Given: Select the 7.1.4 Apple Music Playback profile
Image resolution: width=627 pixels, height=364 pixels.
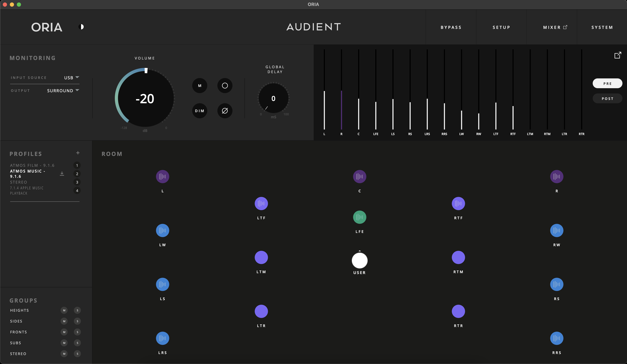Looking at the screenshot, I should [x=27, y=191].
